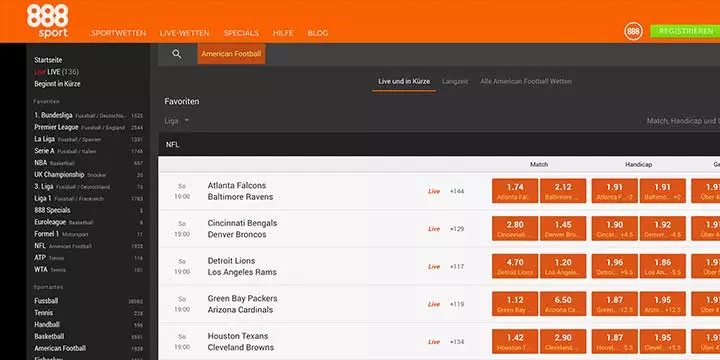
Task: Select 888 Specials in favorites
Action: pos(89,210)
